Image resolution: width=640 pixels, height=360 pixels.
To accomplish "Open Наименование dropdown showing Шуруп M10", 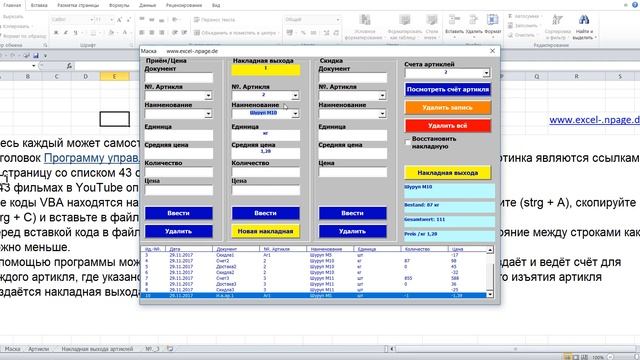I will click(295, 114).
